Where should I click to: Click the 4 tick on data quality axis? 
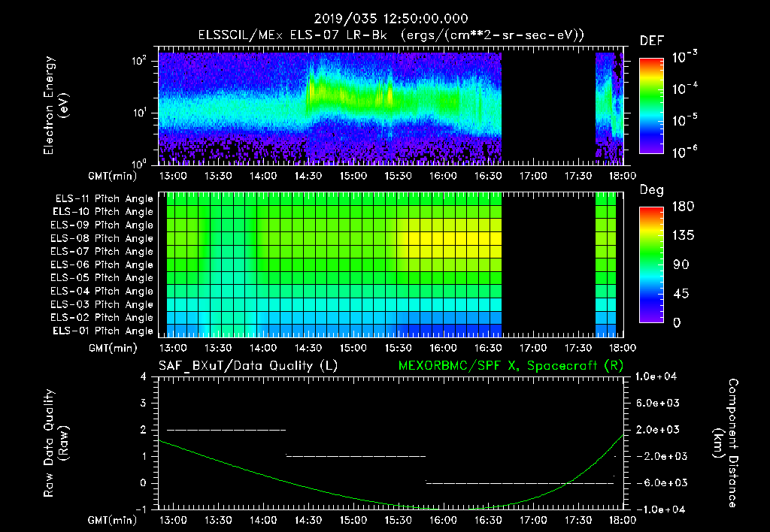pyautogui.click(x=144, y=376)
